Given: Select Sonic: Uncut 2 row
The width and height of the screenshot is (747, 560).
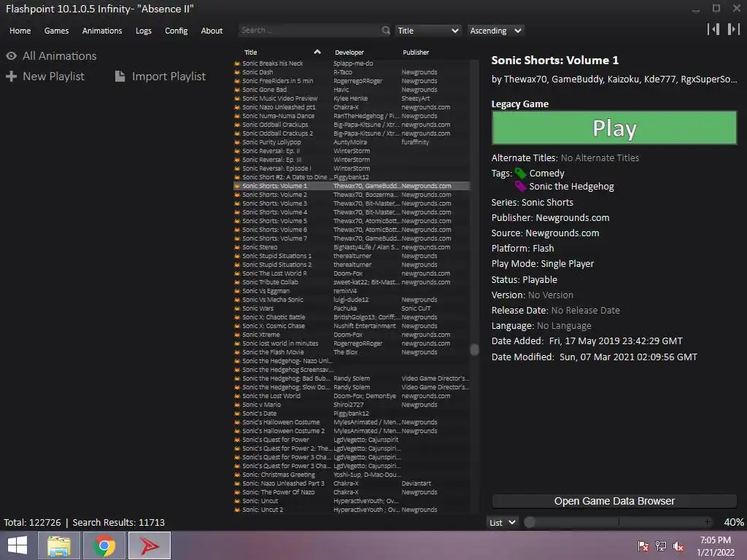Looking at the screenshot, I should pyautogui.click(x=352, y=510).
